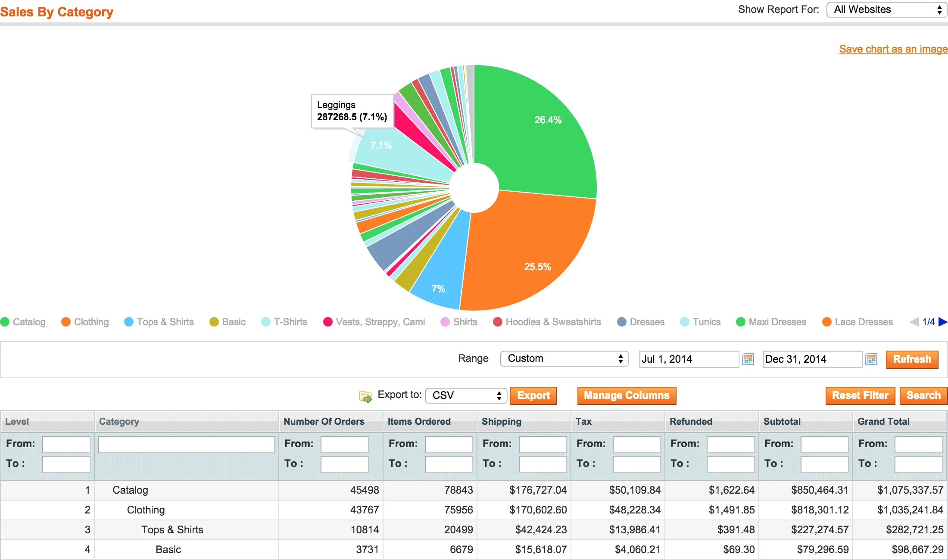
Task: Click the Vests, Strappy, Cami color swatch
Action: pyautogui.click(x=328, y=322)
